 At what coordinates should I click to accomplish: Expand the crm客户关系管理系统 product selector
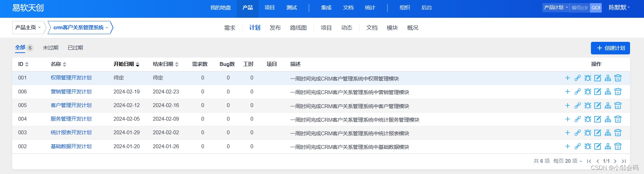(x=81, y=28)
